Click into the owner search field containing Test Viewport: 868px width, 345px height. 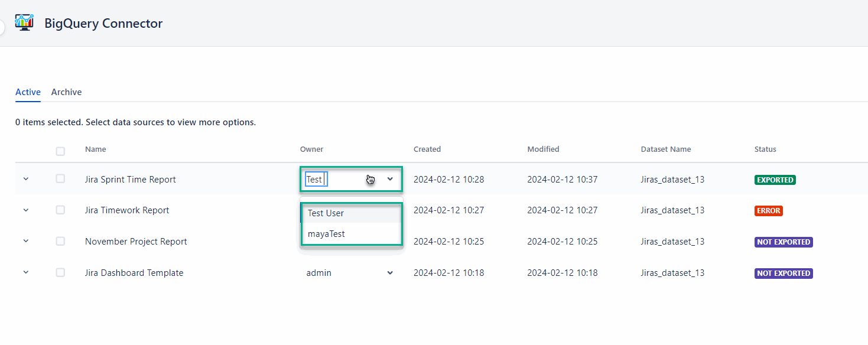[317, 179]
